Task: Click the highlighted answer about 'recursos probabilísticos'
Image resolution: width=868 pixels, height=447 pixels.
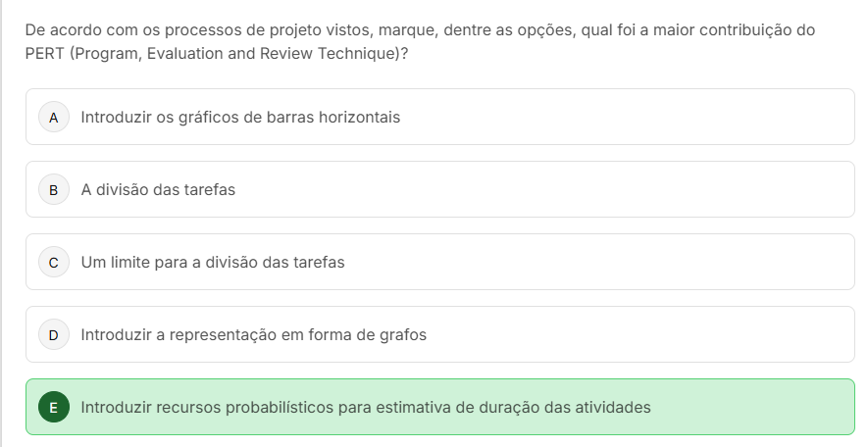Action: pos(440,407)
